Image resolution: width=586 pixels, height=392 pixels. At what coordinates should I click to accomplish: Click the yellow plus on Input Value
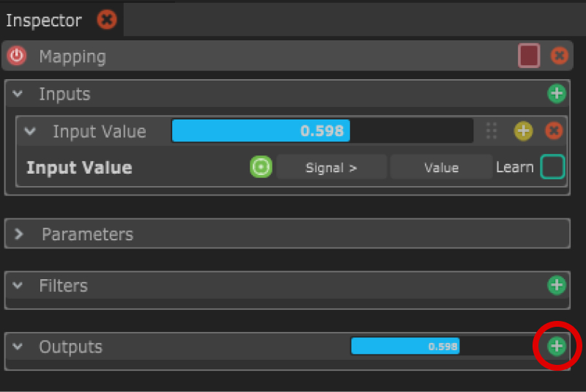(523, 131)
